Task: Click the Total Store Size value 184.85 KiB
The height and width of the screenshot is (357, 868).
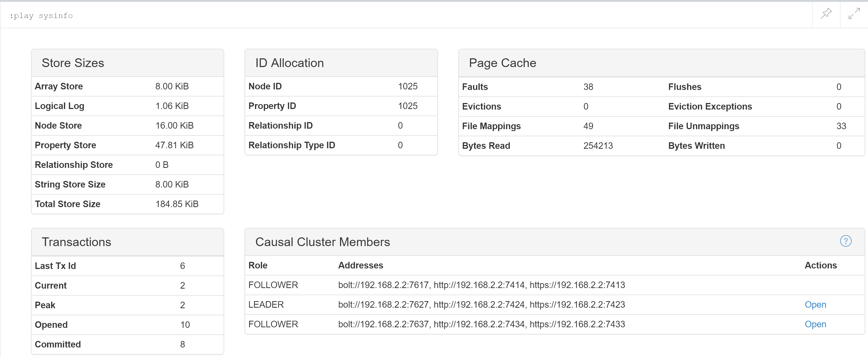Action: [x=177, y=204]
